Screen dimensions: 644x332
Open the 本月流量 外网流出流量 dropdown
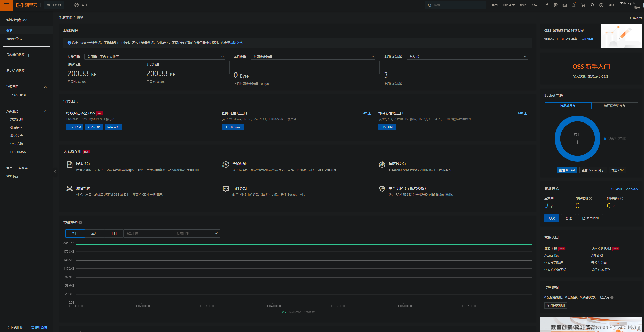313,57
